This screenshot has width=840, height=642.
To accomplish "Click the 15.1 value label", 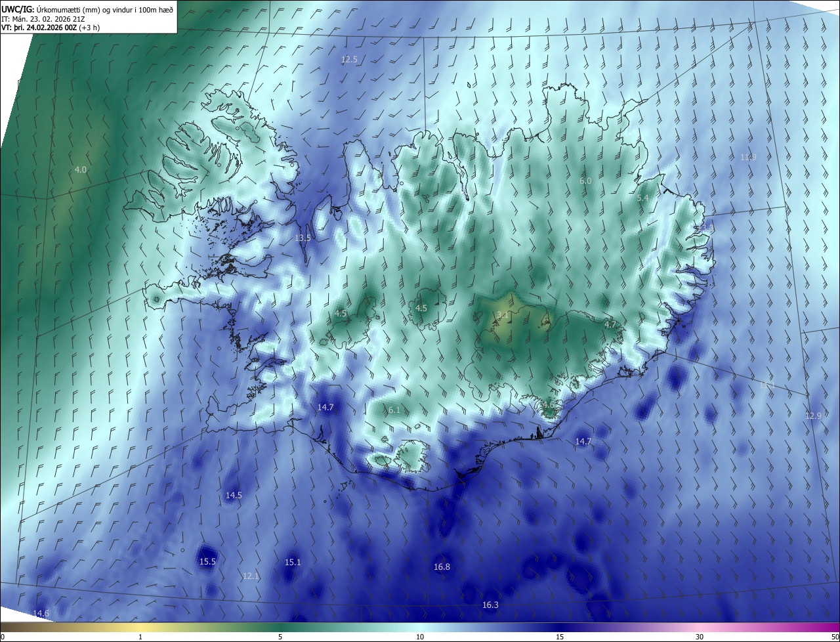I will click(x=293, y=562).
